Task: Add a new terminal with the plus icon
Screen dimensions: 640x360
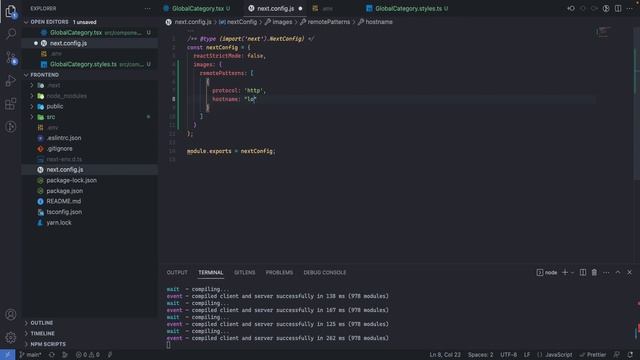Action: point(565,272)
